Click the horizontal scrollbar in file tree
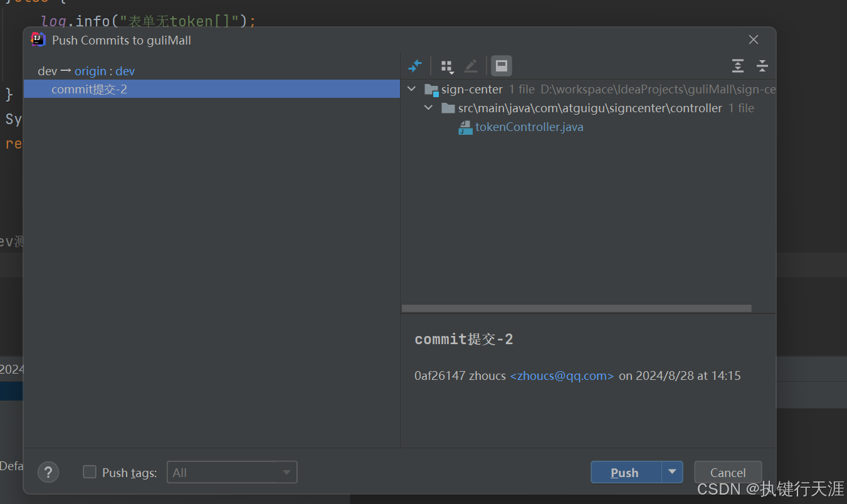This screenshot has height=504, width=847. tap(576, 308)
